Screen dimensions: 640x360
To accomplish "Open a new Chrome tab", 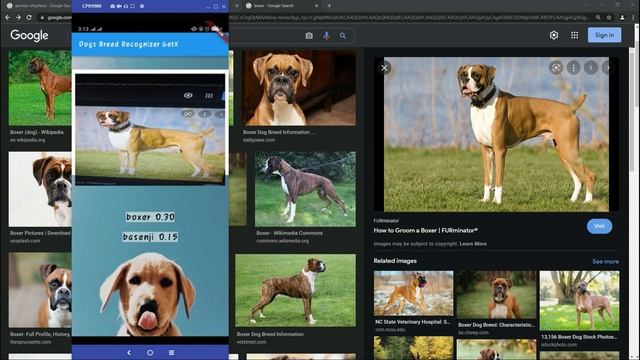I will coord(329,6).
